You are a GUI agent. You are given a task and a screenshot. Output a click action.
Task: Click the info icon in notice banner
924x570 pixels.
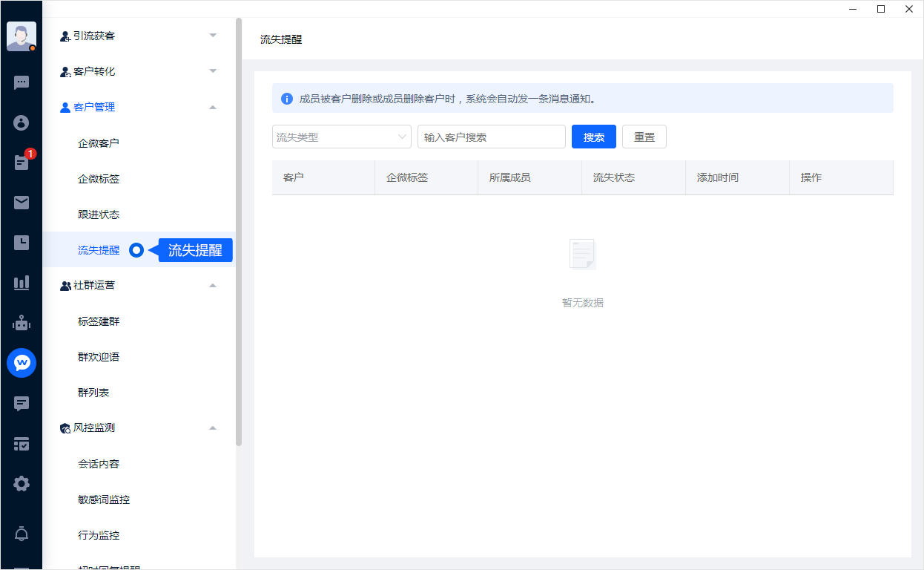(287, 99)
